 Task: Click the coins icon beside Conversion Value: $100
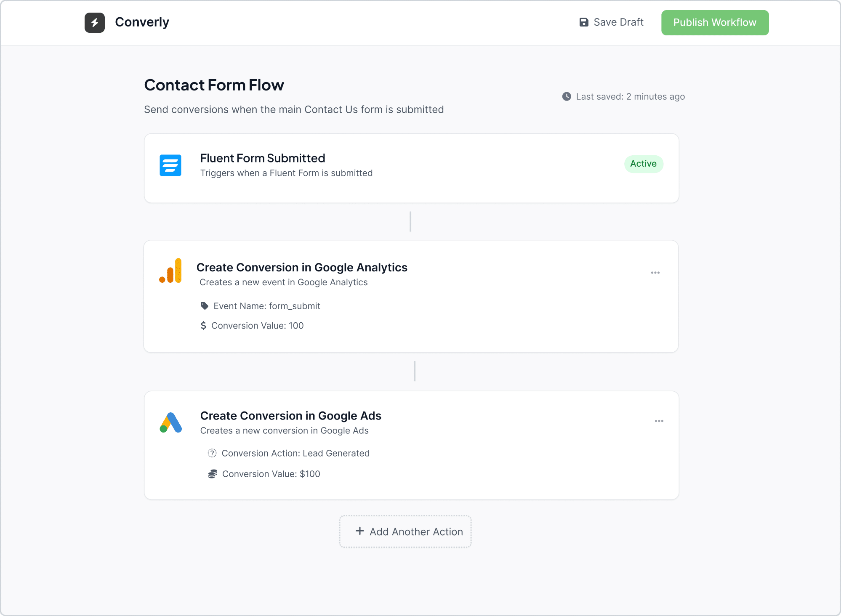213,474
